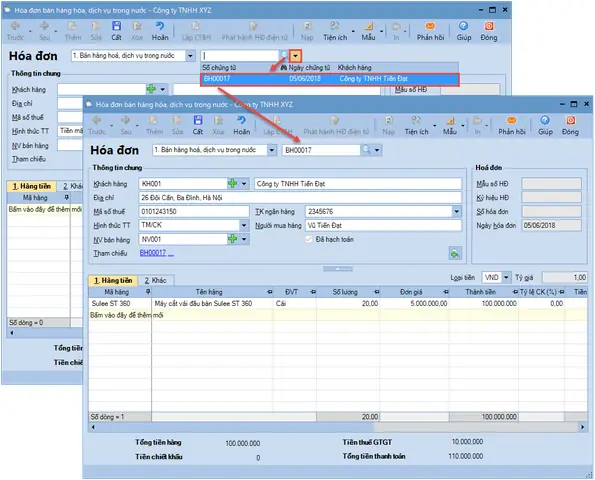This screenshot has width=595, height=480.
Task: Click green add icon at Thông tin chung corner
Action: pyautogui.click(x=455, y=253)
